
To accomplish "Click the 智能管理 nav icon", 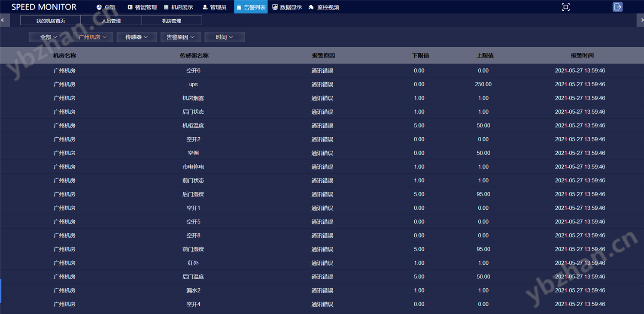I will pos(130,7).
